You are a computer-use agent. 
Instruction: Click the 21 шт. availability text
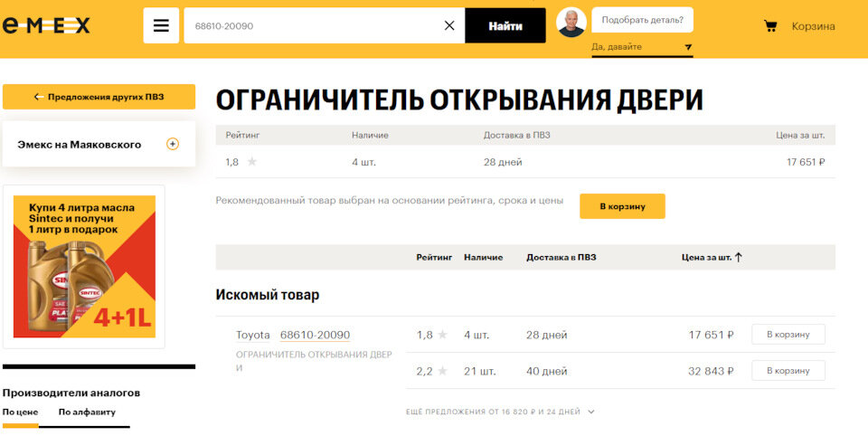tap(480, 371)
